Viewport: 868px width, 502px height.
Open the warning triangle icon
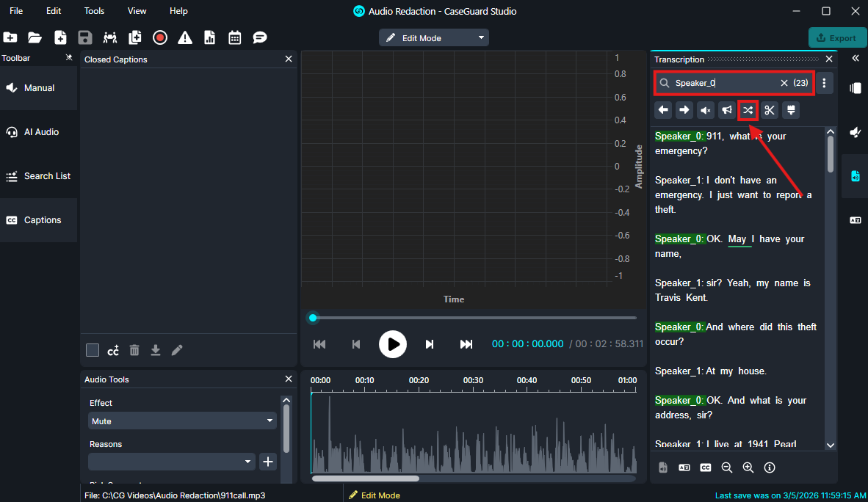[x=185, y=37]
